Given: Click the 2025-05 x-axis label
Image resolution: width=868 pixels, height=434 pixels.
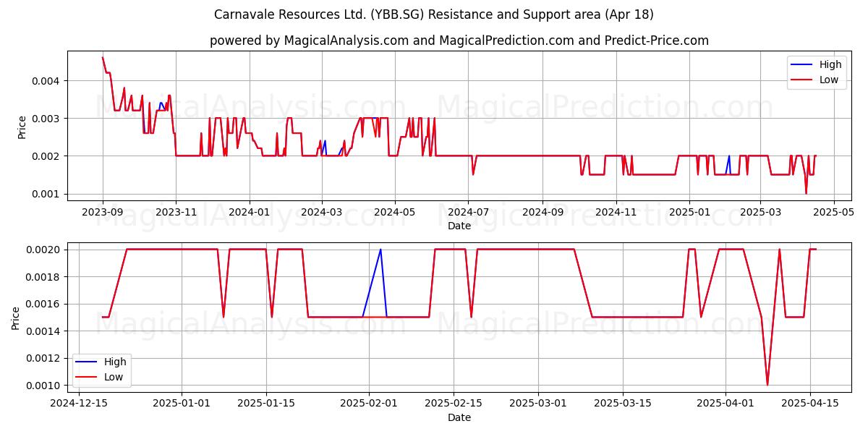Looking at the screenshot, I should (x=833, y=212).
